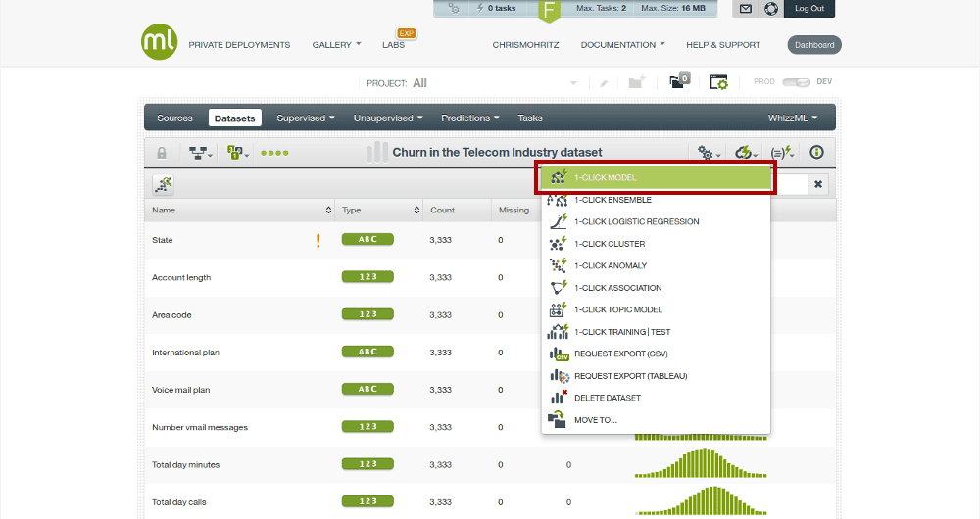Click the new project folder icon
Screen dimensions: 980x519
(x=636, y=82)
